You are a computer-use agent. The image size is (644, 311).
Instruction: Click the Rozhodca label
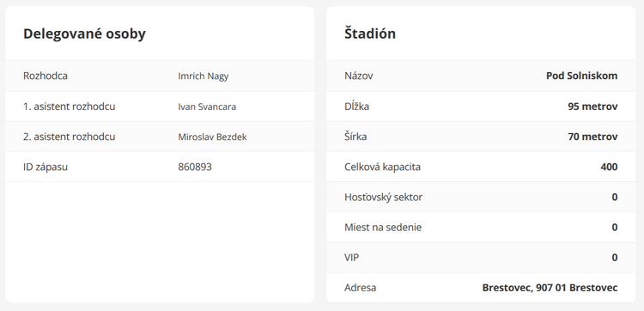[46, 76]
